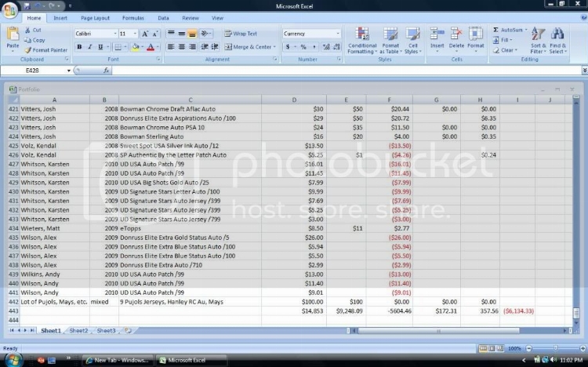
Task: Toggle Align Text Left
Action: (171, 47)
